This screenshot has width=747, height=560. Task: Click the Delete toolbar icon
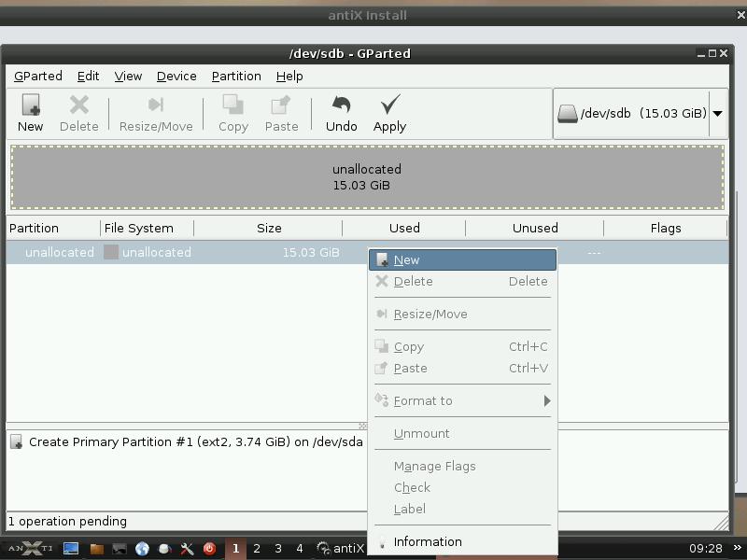coord(79,105)
